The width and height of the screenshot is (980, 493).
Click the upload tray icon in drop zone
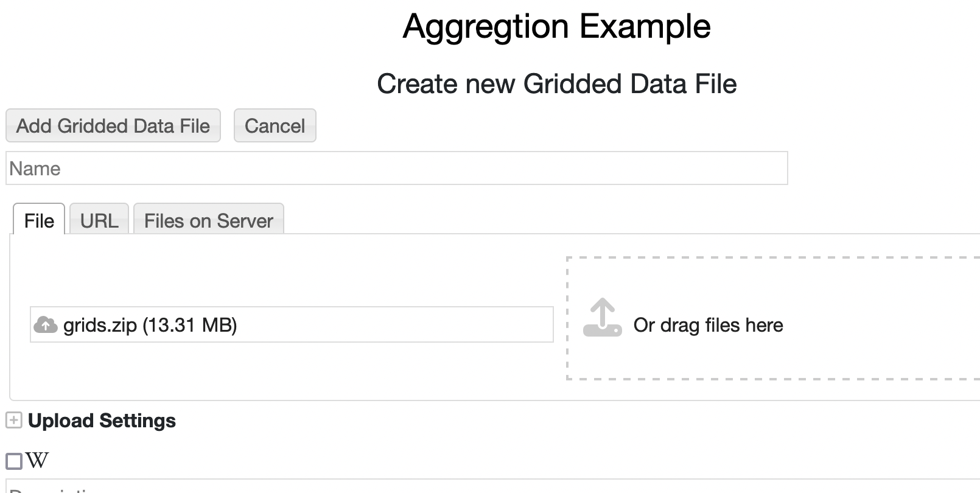pos(602,317)
